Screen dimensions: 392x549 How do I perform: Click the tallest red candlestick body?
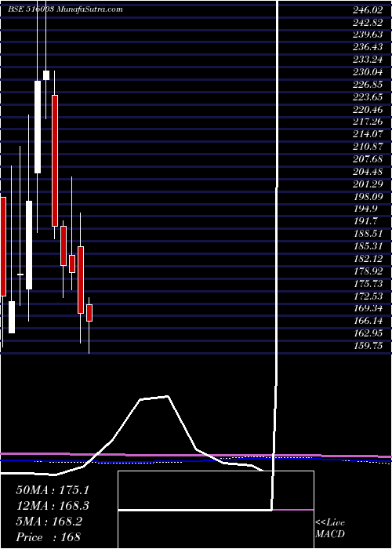pyautogui.click(x=55, y=161)
